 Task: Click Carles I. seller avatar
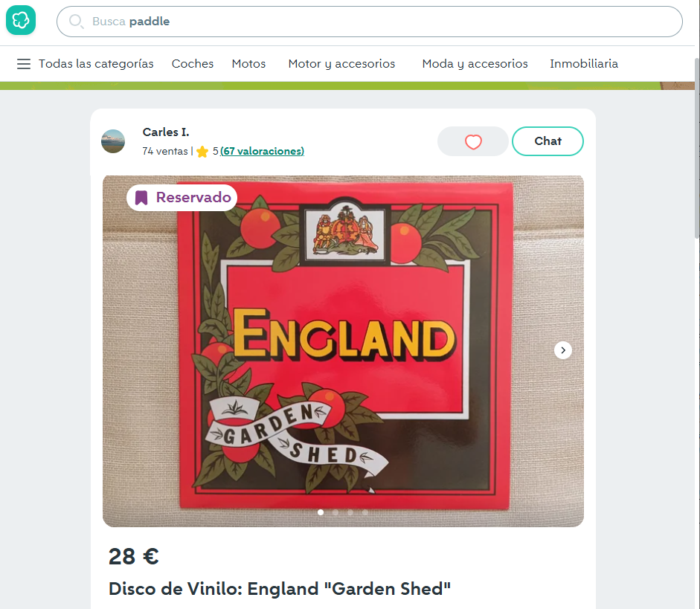tap(113, 141)
